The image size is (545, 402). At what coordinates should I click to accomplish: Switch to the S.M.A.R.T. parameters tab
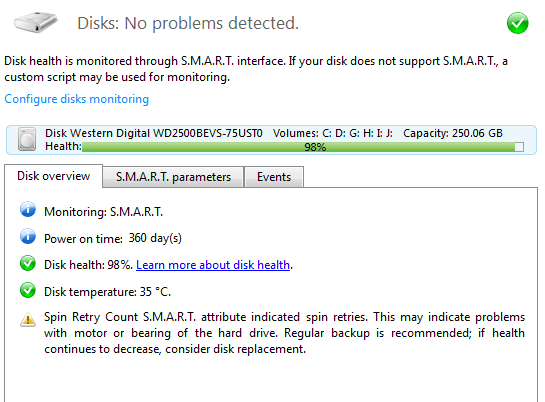coord(173,177)
